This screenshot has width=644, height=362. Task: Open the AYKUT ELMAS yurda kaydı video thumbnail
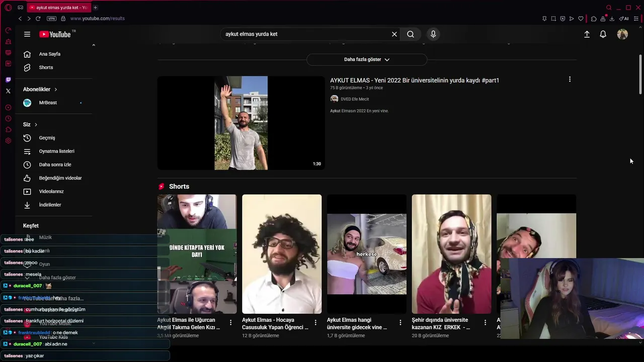coord(241,123)
